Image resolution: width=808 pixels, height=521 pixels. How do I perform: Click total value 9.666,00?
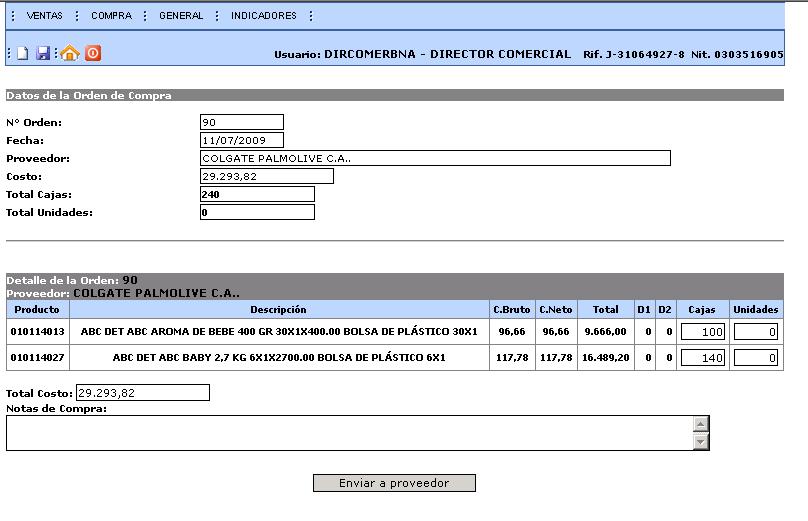point(605,331)
